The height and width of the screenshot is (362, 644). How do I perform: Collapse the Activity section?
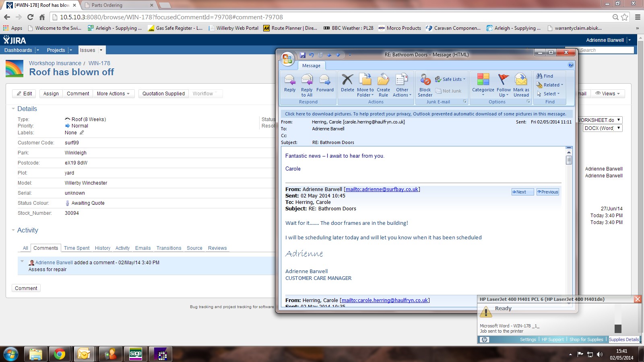click(x=13, y=230)
